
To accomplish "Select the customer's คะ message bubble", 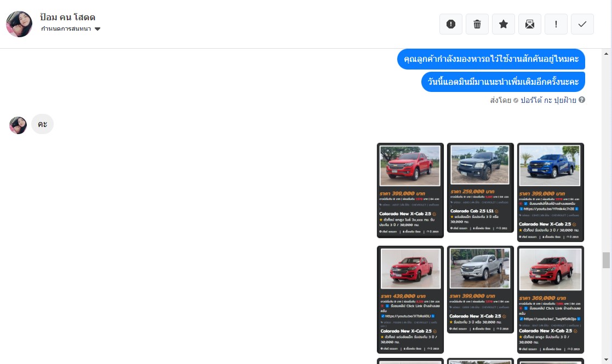I will (x=43, y=124).
